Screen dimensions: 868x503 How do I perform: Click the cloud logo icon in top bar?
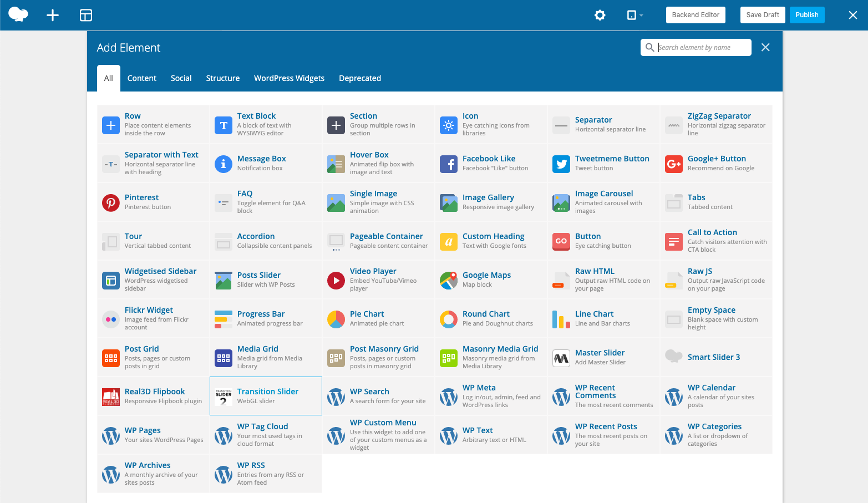click(x=18, y=14)
